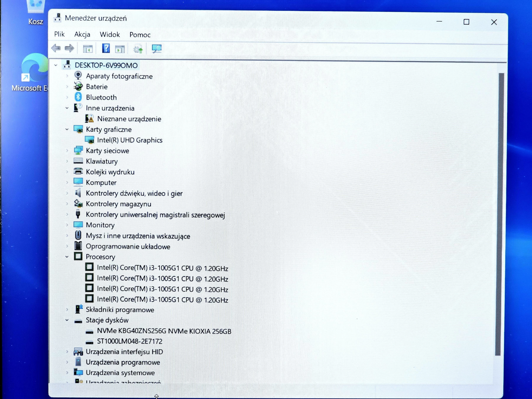Open the Akcja menu
The image size is (532, 399).
tap(82, 34)
